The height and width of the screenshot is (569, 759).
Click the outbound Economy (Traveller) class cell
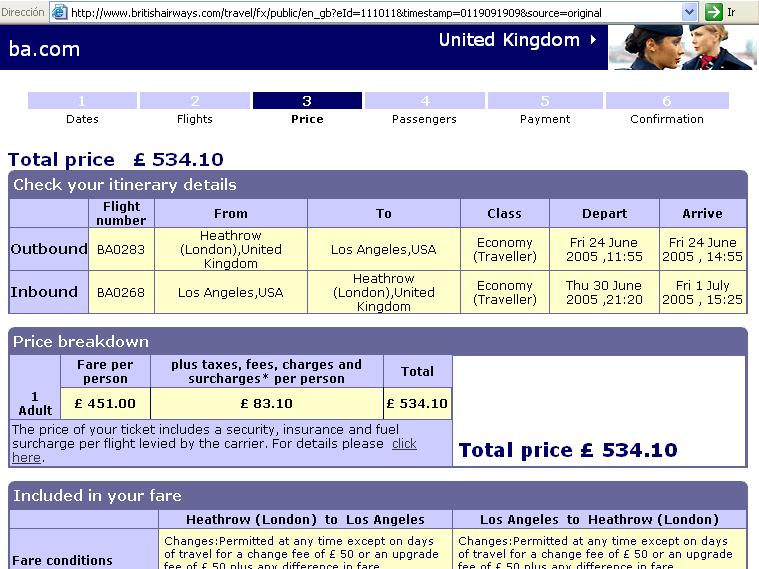(505, 249)
